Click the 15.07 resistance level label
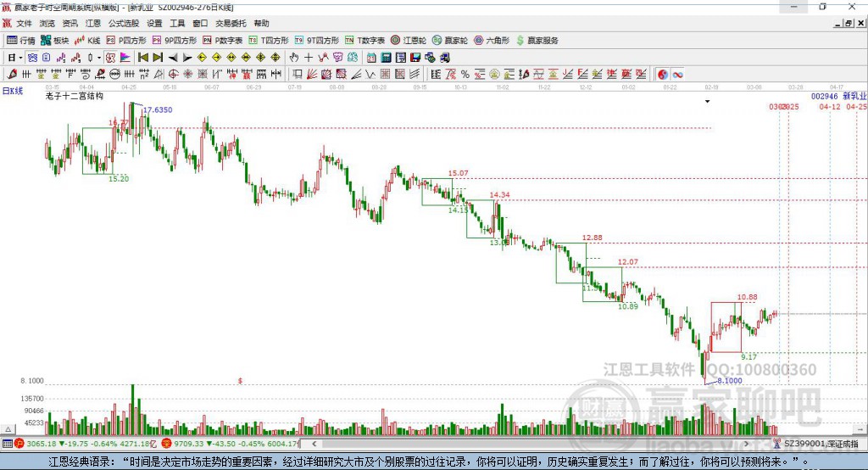This screenshot has width=868, height=470. point(458,173)
